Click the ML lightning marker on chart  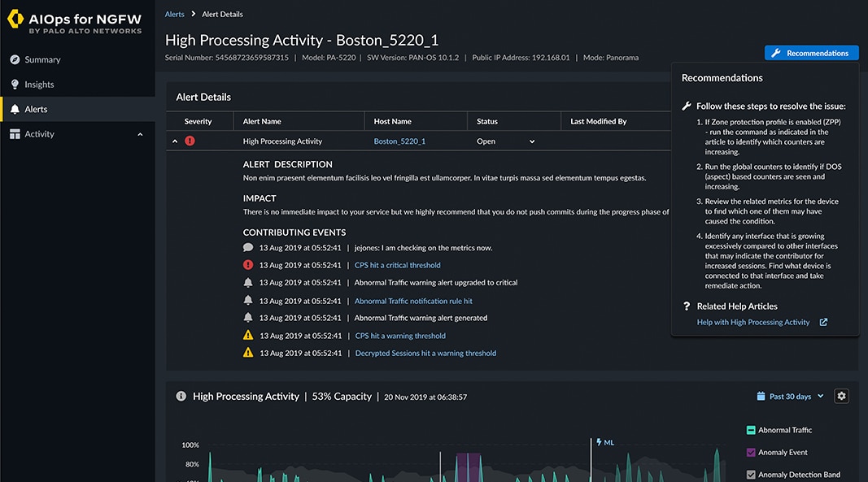pyautogui.click(x=605, y=442)
